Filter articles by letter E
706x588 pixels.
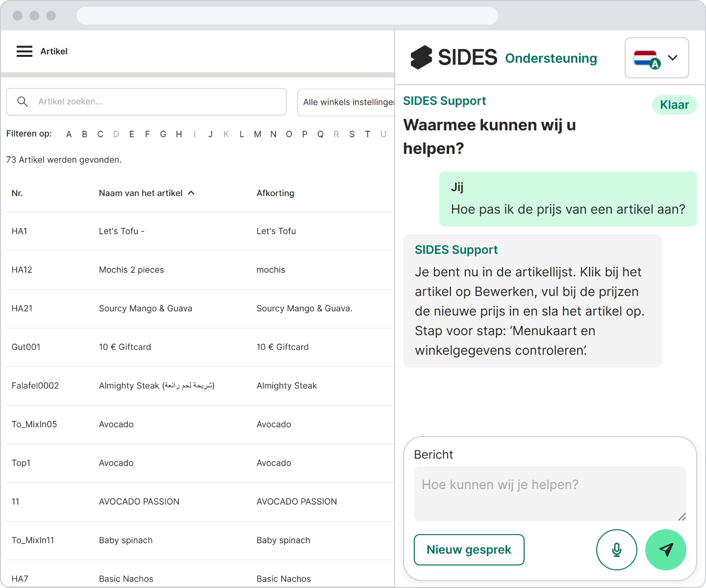click(x=132, y=134)
